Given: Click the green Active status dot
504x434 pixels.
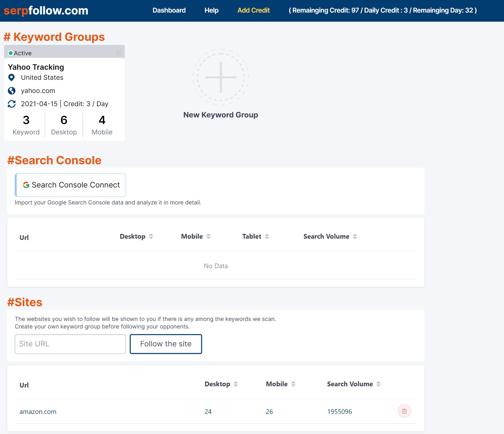Looking at the screenshot, I should click(11, 53).
